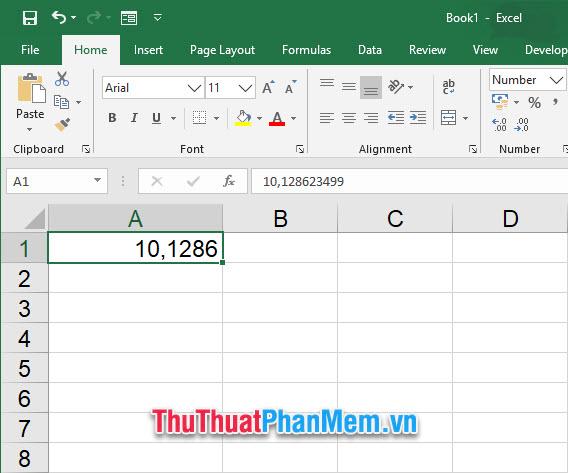Screen dimensions: 568x473
Task: Toggle Bold formatting
Action: 112,118
